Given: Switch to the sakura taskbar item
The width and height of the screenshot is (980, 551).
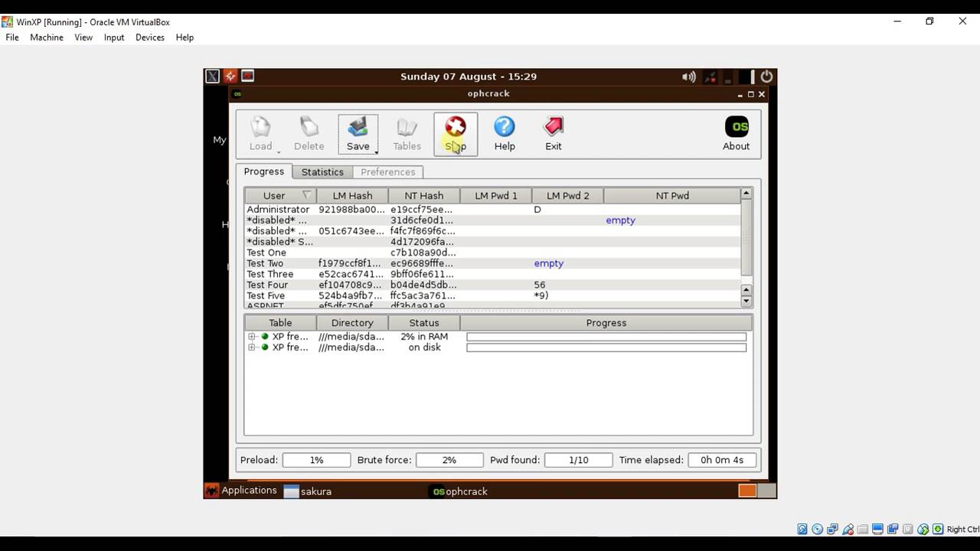Looking at the screenshot, I should click(308, 491).
